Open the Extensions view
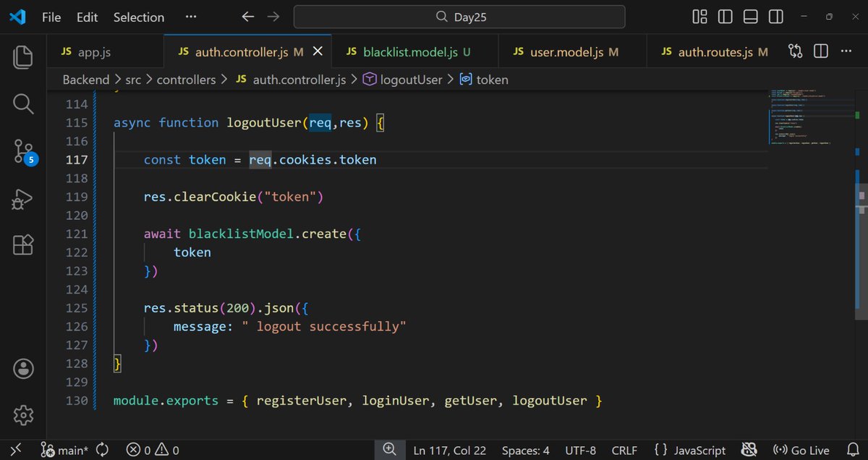868x460 pixels. (x=23, y=245)
